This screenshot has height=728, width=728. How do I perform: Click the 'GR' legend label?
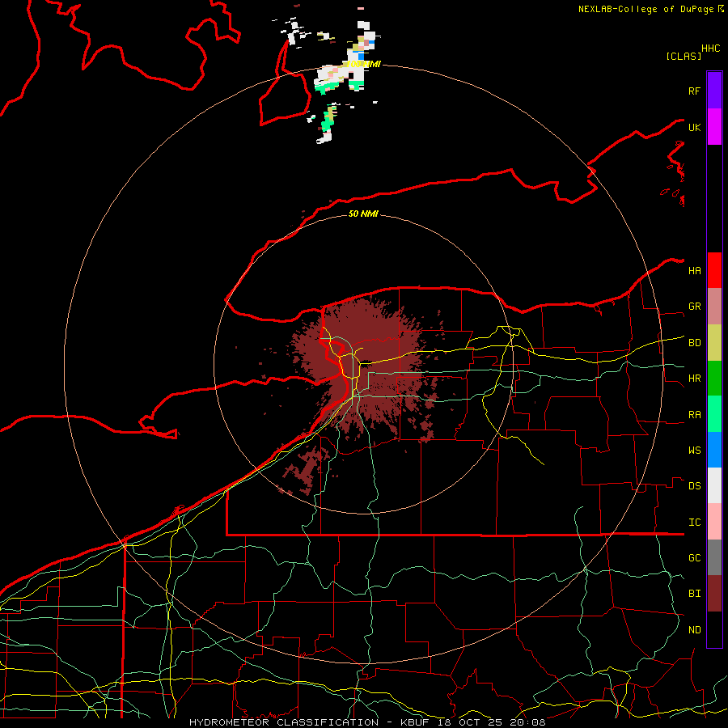pos(694,307)
